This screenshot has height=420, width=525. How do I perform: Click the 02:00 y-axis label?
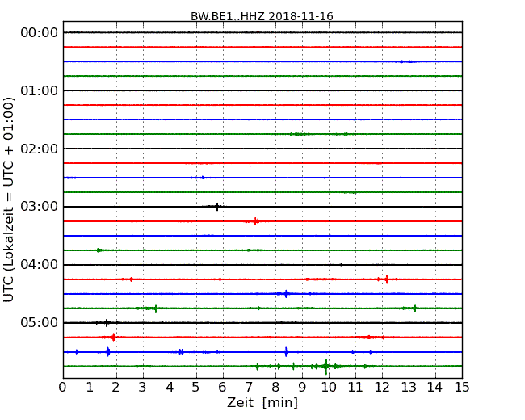pos(40,149)
